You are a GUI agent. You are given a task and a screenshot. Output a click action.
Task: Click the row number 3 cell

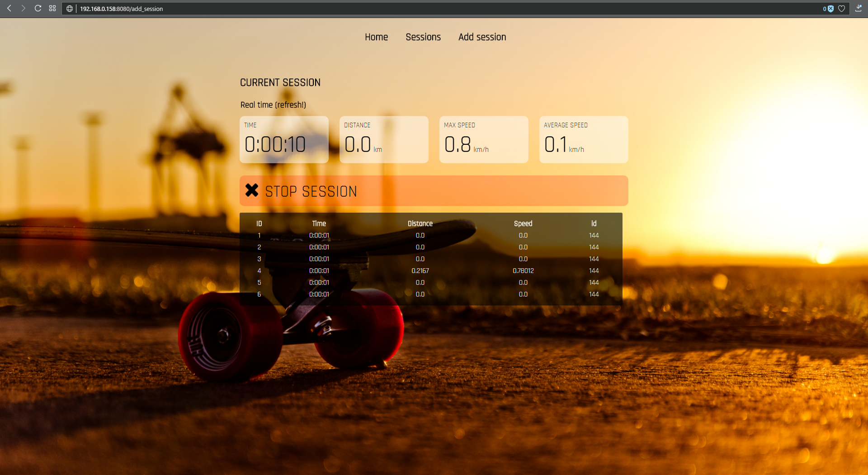(259, 259)
